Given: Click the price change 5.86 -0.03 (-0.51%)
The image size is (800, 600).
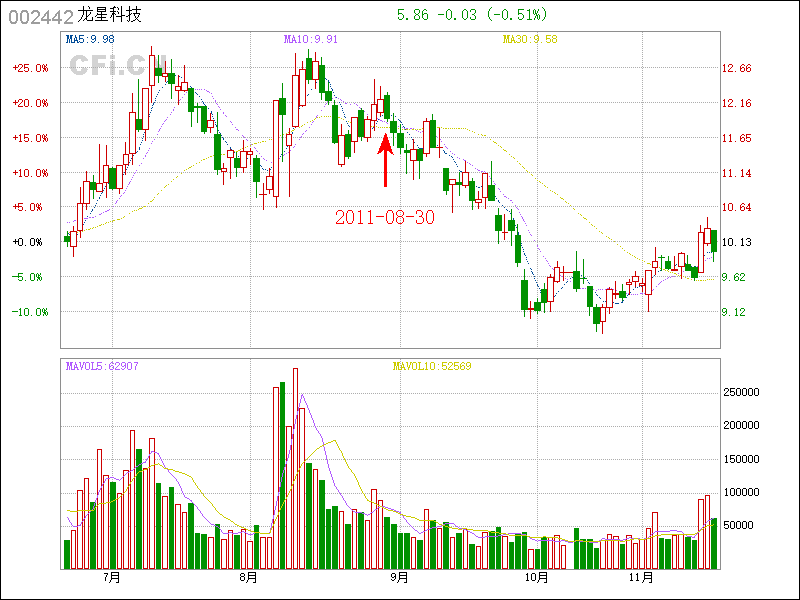Looking at the screenshot, I should [472, 15].
